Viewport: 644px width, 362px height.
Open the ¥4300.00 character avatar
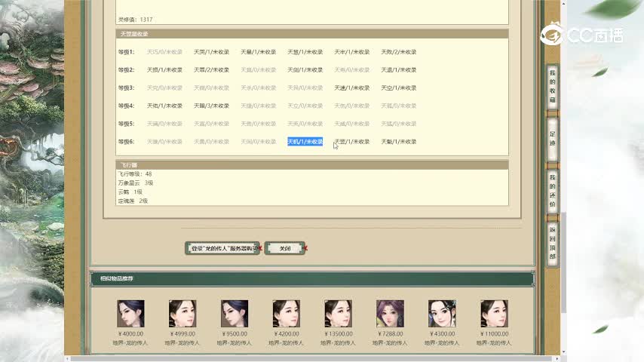coord(442,313)
